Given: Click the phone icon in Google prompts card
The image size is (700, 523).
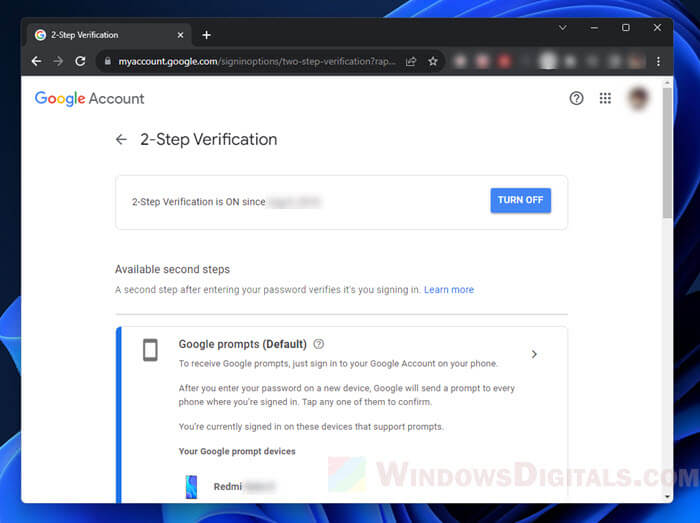Looking at the screenshot, I should point(150,350).
